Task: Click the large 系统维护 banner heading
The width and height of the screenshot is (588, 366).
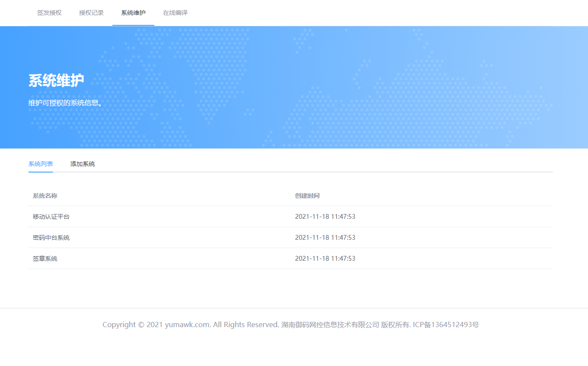Action: (56, 81)
